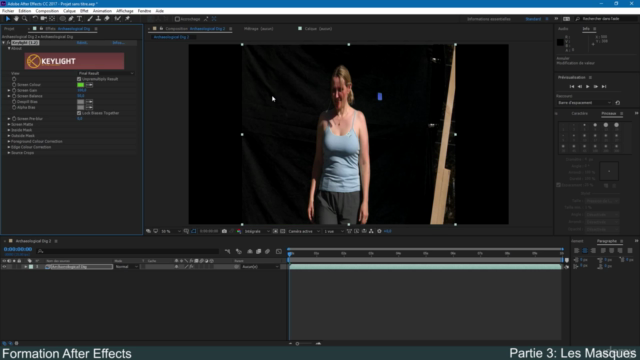Screen dimensions: 640x360
Task: Switch to the Projet panel tab
Action: 9,29
